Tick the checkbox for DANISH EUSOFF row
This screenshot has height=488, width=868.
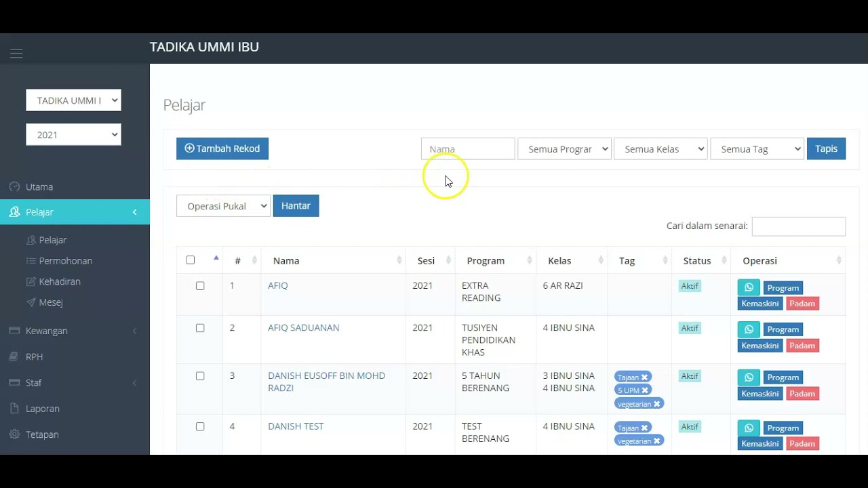[200, 376]
